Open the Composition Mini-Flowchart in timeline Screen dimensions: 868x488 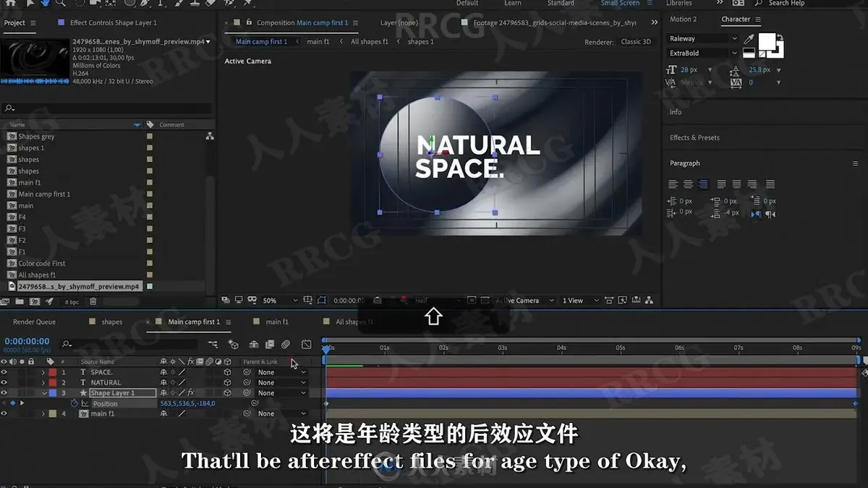[x=213, y=344]
